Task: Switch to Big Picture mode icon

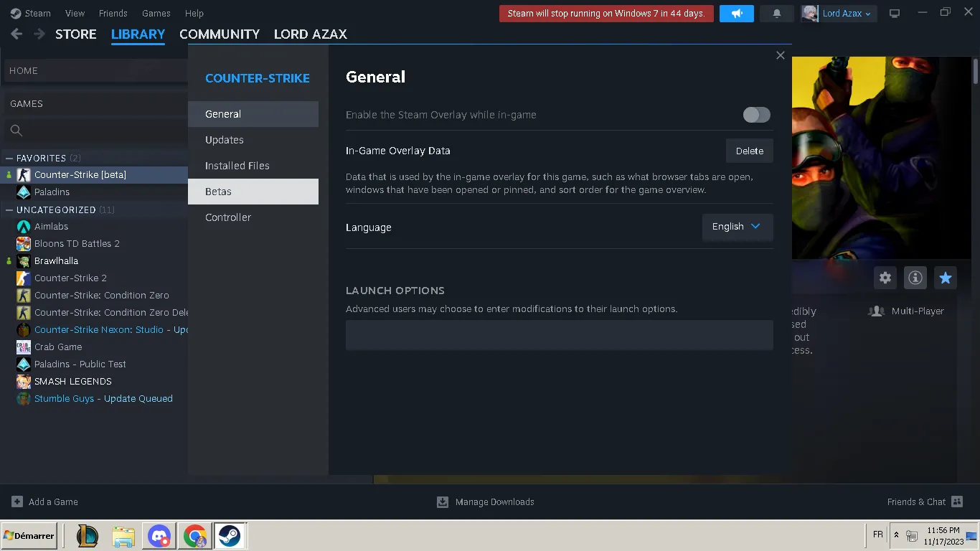Action: [895, 14]
